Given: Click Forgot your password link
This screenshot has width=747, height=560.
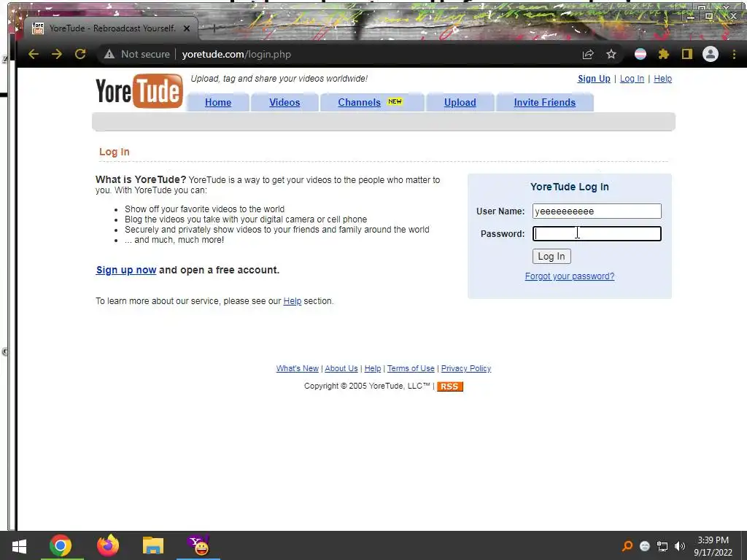Looking at the screenshot, I should click(569, 276).
